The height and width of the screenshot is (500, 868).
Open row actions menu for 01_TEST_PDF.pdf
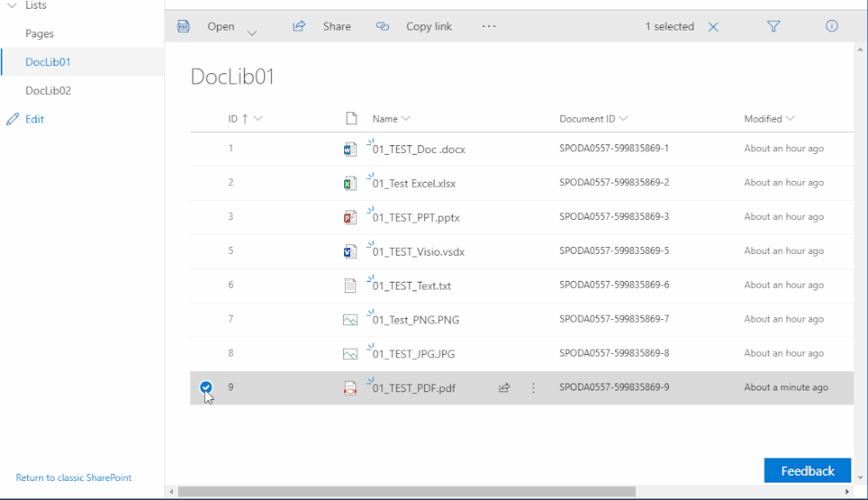coord(533,388)
